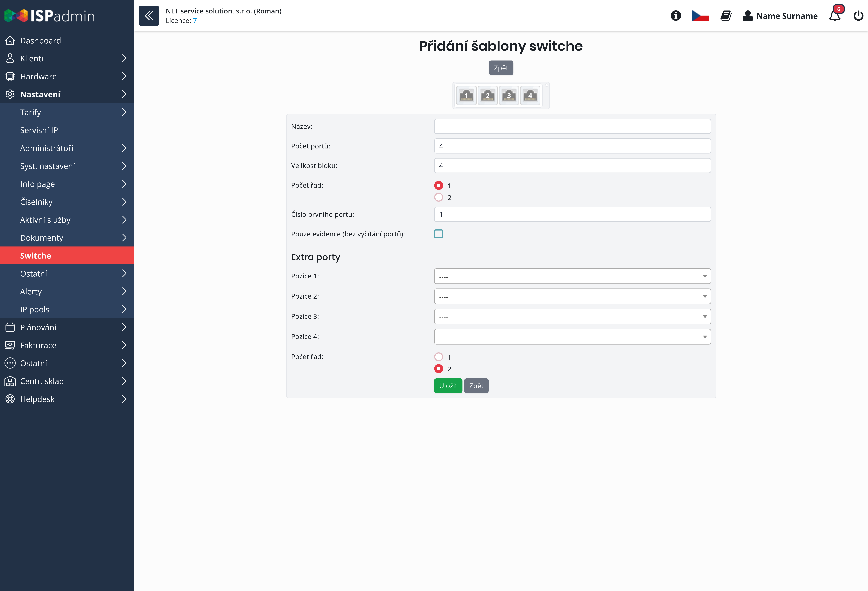Collapse sidebar with double-arrow icon
This screenshot has height=591, width=868.
click(x=149, y=16)
